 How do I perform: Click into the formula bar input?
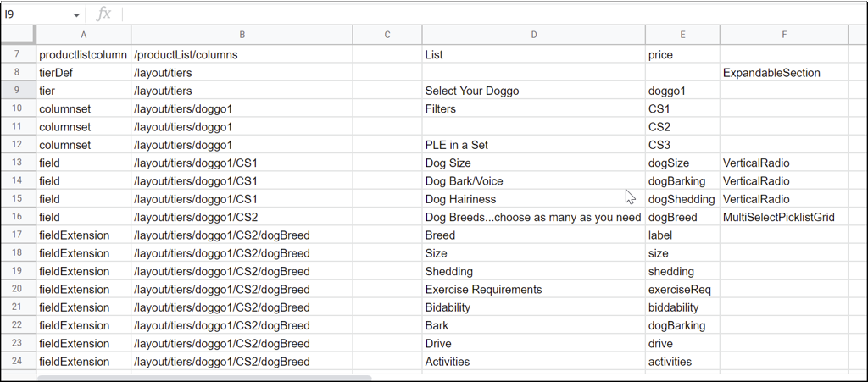492,14
